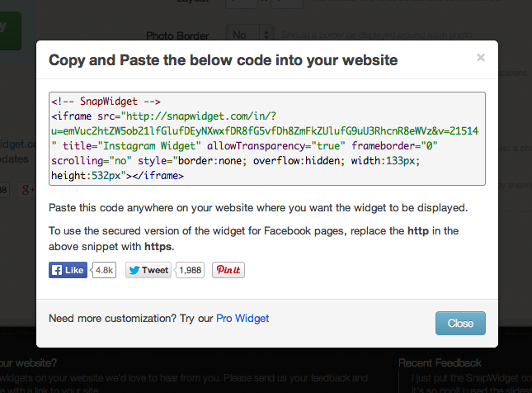532x393 pixels.
Task: Click the Recent Feedback heading
Action: tap(438, 362)
